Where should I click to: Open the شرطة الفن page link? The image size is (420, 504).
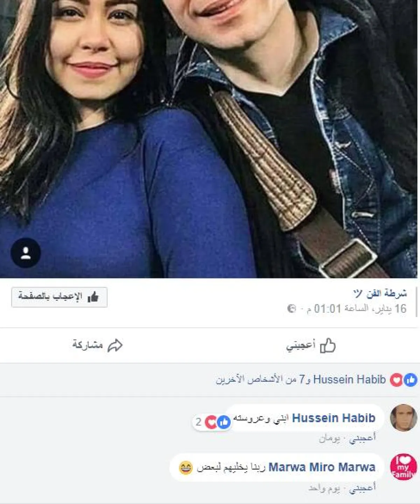click(x=380, y=294)
